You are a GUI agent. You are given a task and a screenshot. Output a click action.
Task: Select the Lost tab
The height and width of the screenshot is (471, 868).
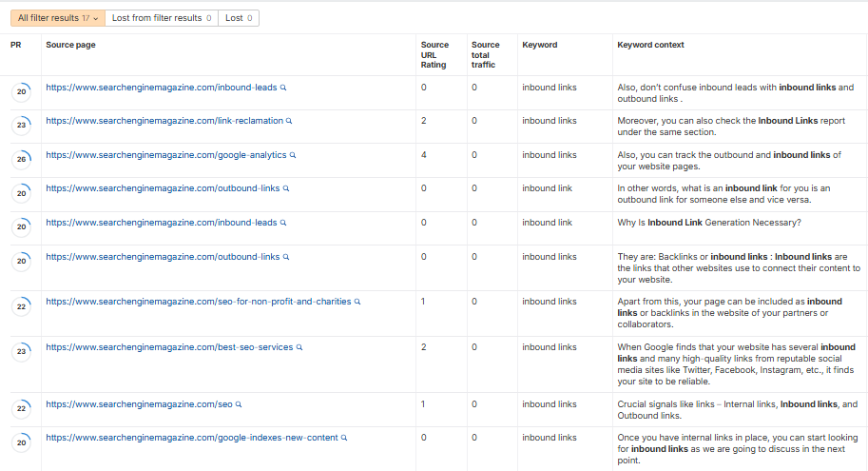coord(238,18)
